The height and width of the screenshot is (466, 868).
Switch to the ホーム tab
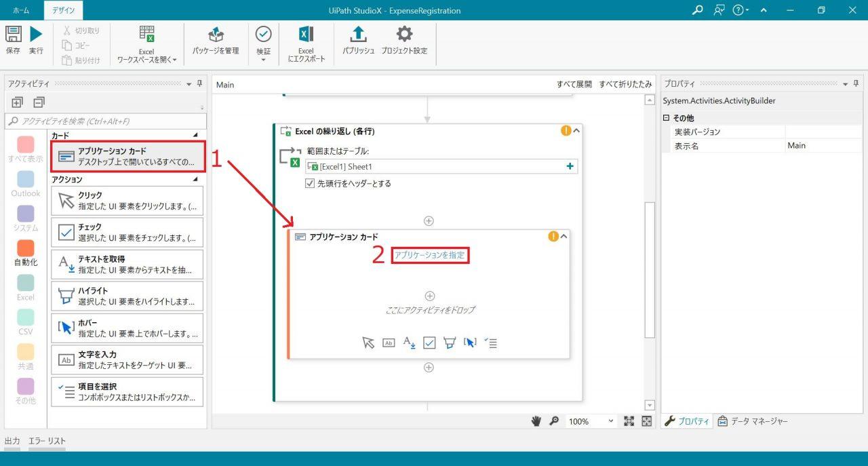tap(21, 11)
